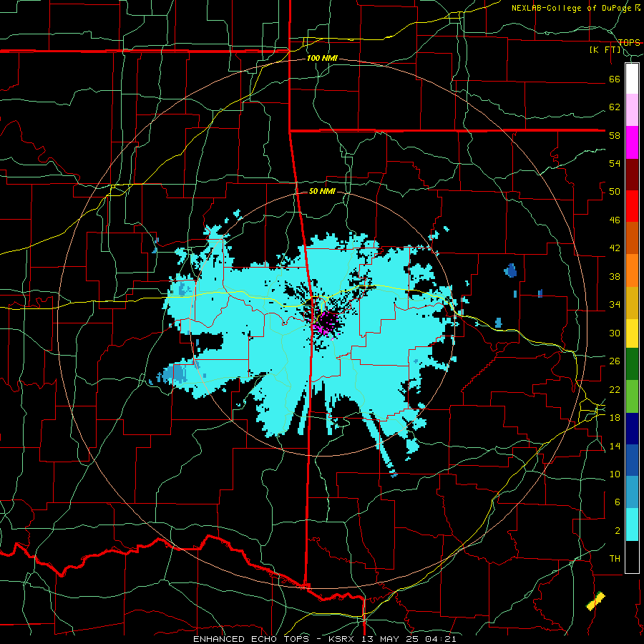Image resolution: width=644 pixels, height=644 pixels.
Task: Pick the light green legend swatch
Action: (x=632, y=396)
